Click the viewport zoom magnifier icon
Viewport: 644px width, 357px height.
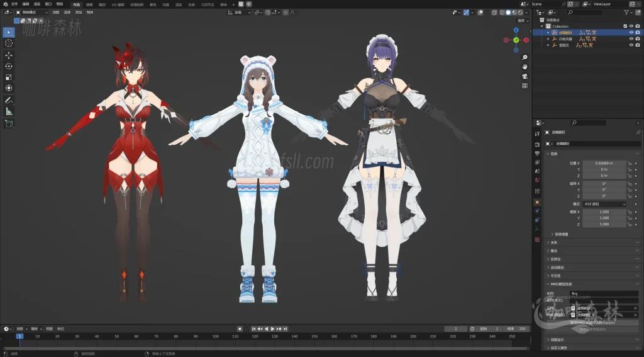point(525,57)
